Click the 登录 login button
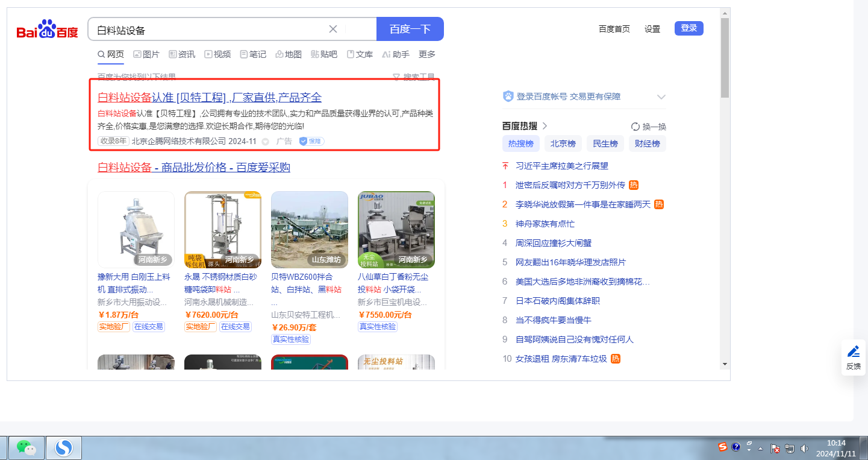This screenshot has width=868, height=460. [x=689, y=28]
